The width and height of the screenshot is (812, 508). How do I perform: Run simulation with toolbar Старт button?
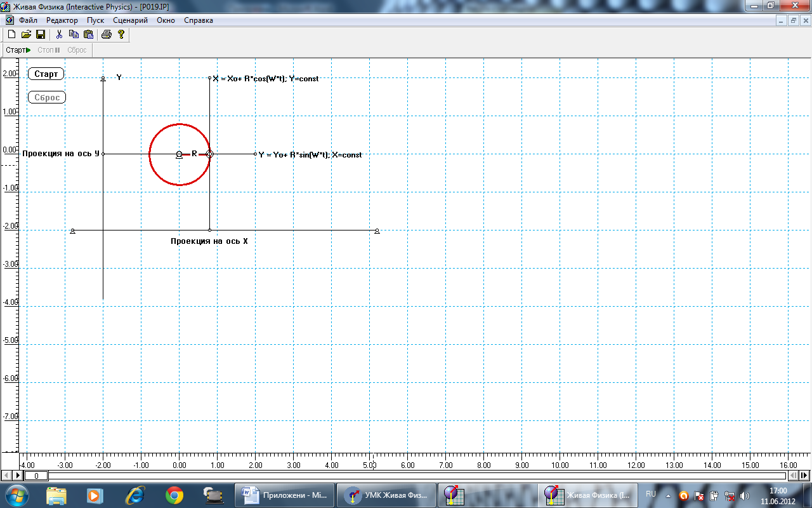click(x=18, y=50)
